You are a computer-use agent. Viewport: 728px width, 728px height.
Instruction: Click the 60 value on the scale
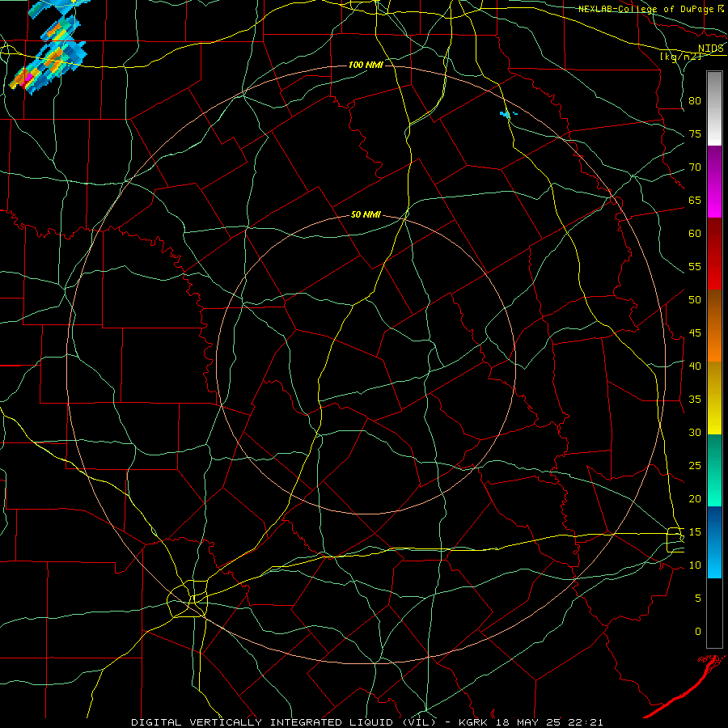pos(695,234)
